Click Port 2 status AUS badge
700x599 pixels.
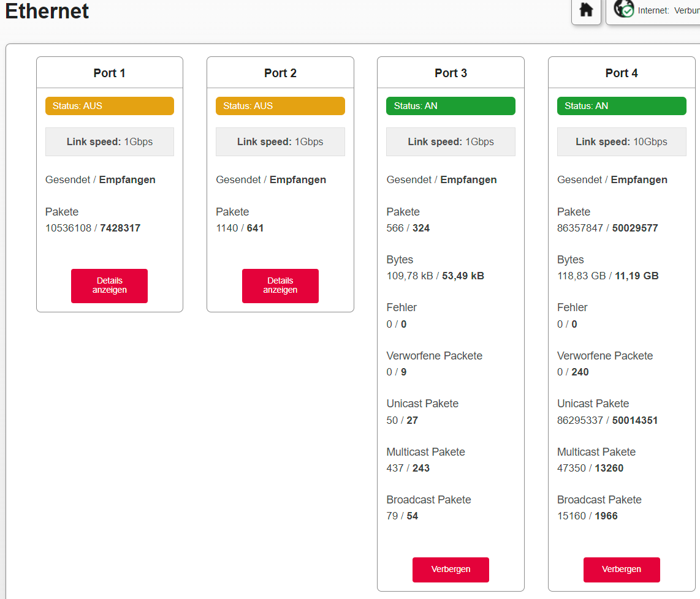(x=280, y=106)
